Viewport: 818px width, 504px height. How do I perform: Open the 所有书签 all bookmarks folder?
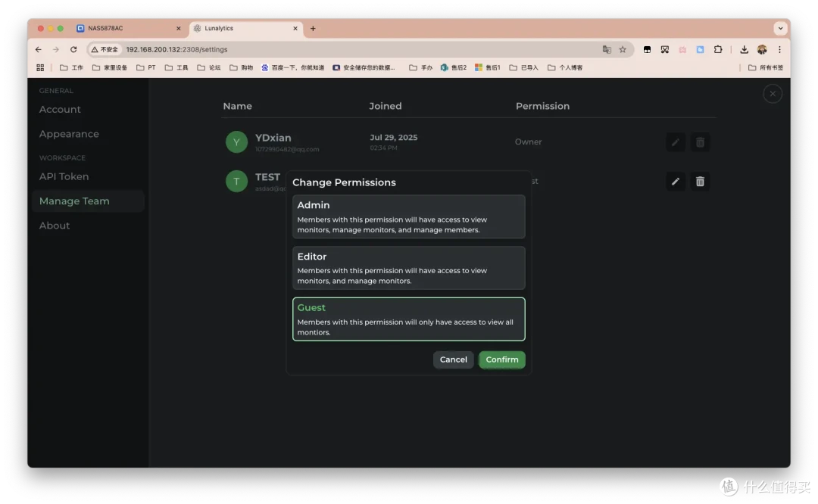click(x=765, y=68)
